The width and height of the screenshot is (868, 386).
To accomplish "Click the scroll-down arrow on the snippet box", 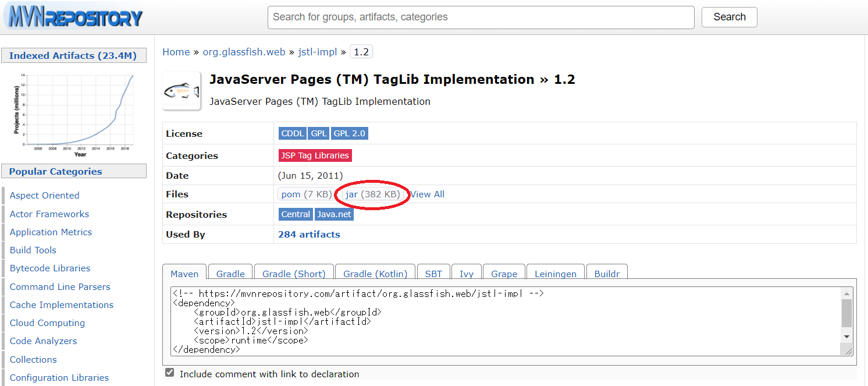I will point(846,336).
